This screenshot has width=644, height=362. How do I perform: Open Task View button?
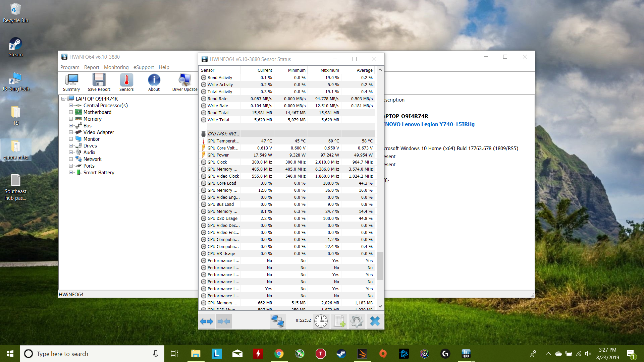(x=174, y=354)
